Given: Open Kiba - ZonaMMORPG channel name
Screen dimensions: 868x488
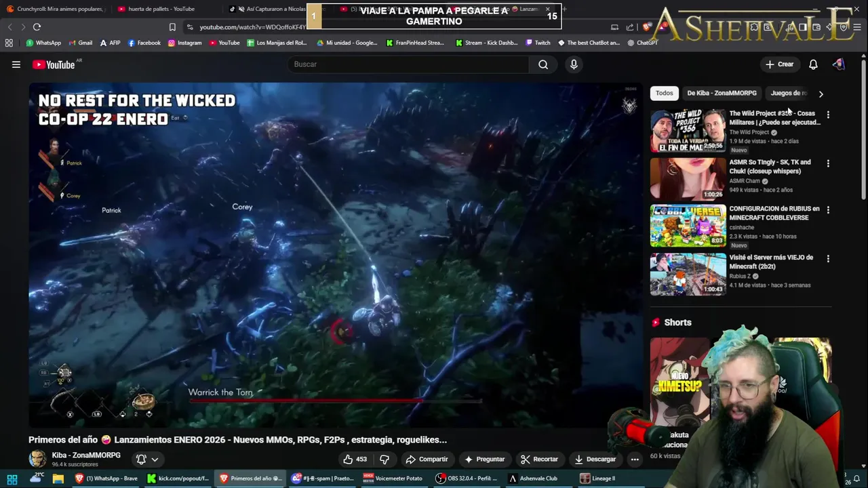Looking at the screenshot, I should pyautogui.click(x=86, y=455).
